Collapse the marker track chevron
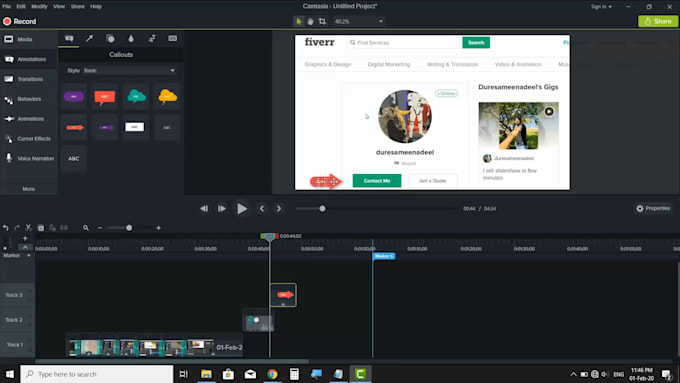The image size is (680, 383). click(25, 247)
